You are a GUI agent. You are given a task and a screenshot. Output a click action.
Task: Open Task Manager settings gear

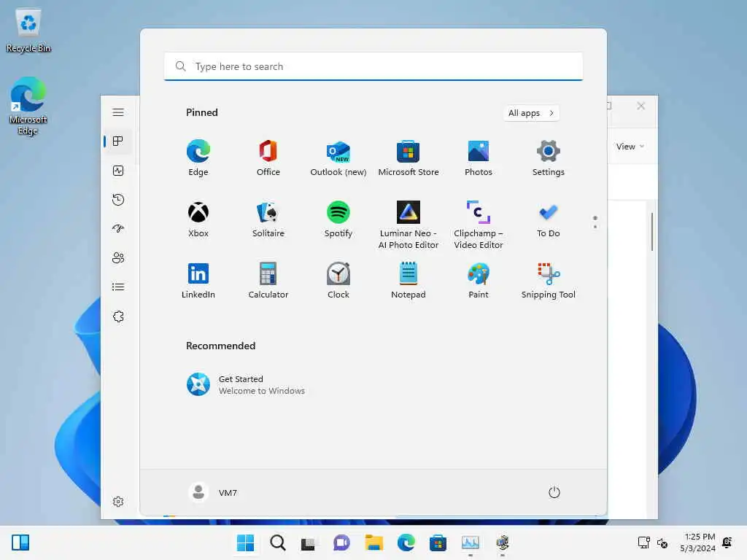tap(118, 502)
